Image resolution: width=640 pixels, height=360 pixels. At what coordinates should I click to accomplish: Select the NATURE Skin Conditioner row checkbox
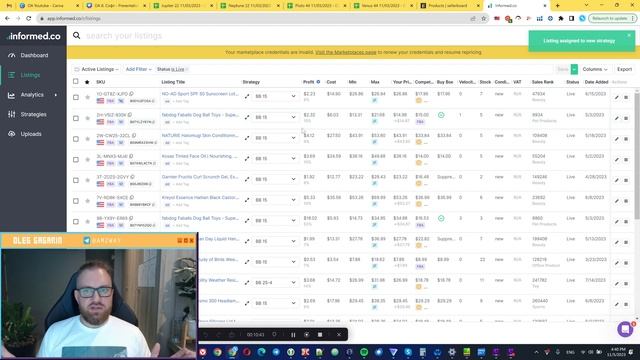(x=76, y=139)
